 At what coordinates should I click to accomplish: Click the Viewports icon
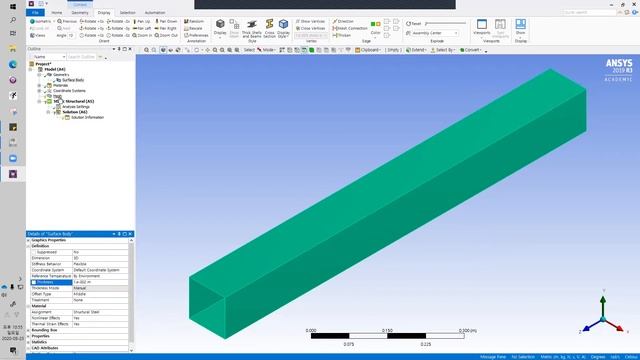[482, 27]
